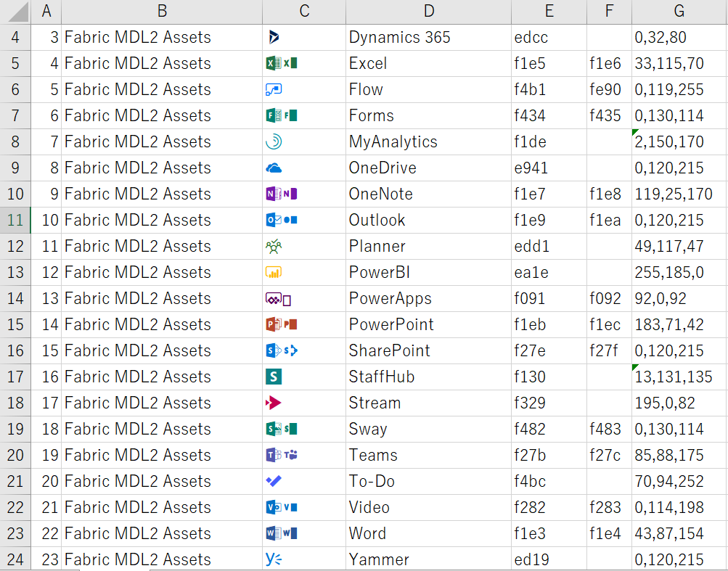Click the Yammer icon cell
This screenshot has width=728, height=571.
[x=304, y=559]
